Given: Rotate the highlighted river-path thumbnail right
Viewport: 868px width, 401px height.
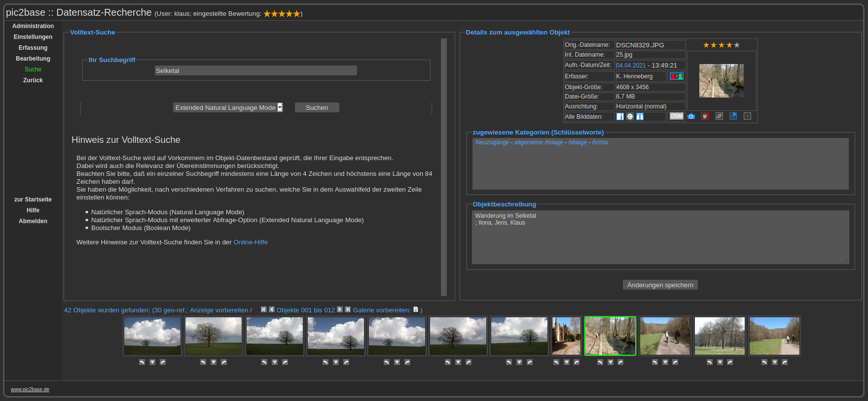Looking at the screenshot, I should [620, 362].
